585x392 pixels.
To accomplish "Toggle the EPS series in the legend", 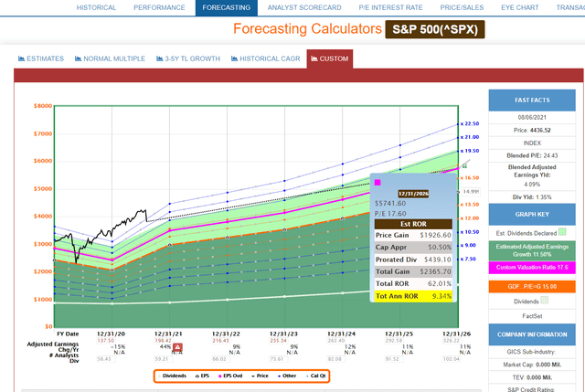I will [202, 376].
